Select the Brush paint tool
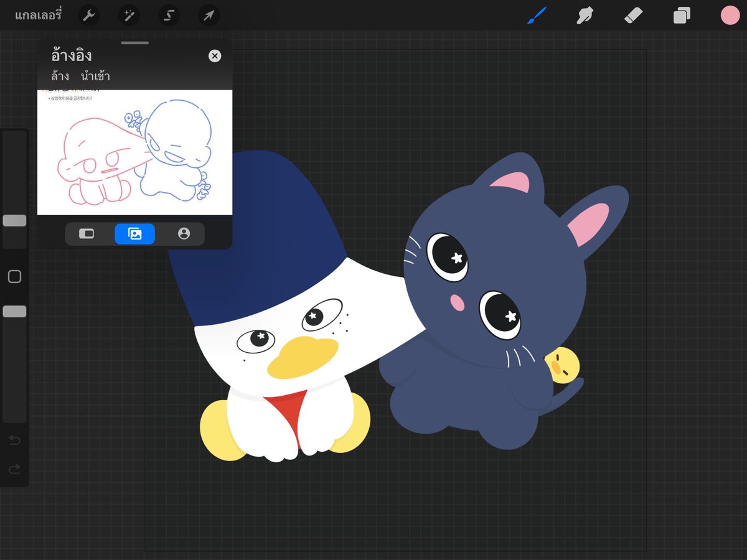The image size is (747, 560). pyautogui.click(x=536, y=16)
